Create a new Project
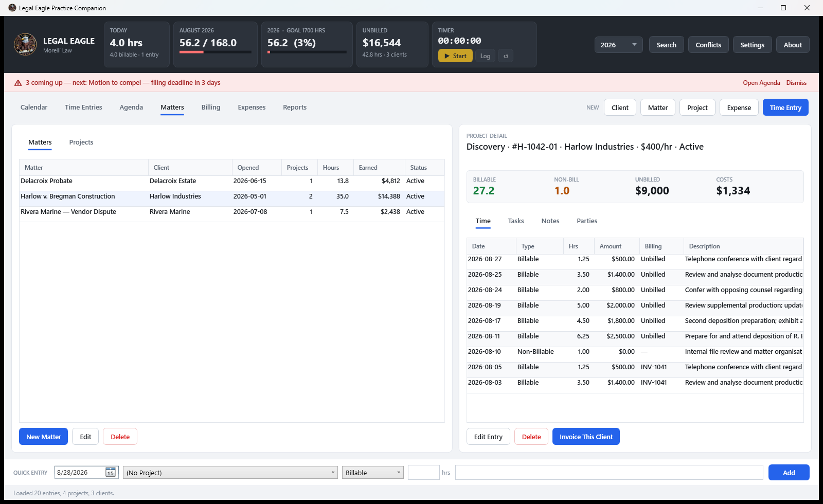This screenshot has width=823, height=504. [697, 107]
